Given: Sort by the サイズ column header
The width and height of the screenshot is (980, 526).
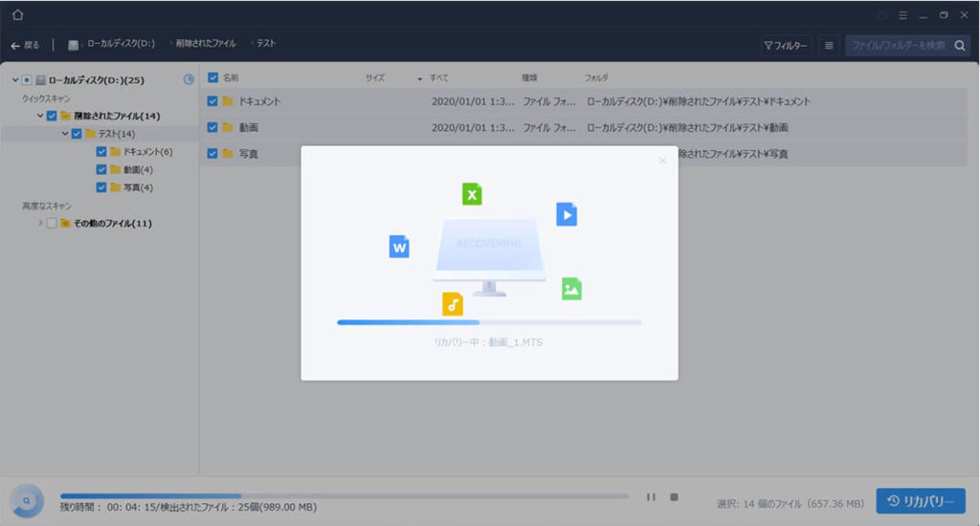Looking at the screenshot, I should pos(375,78).
